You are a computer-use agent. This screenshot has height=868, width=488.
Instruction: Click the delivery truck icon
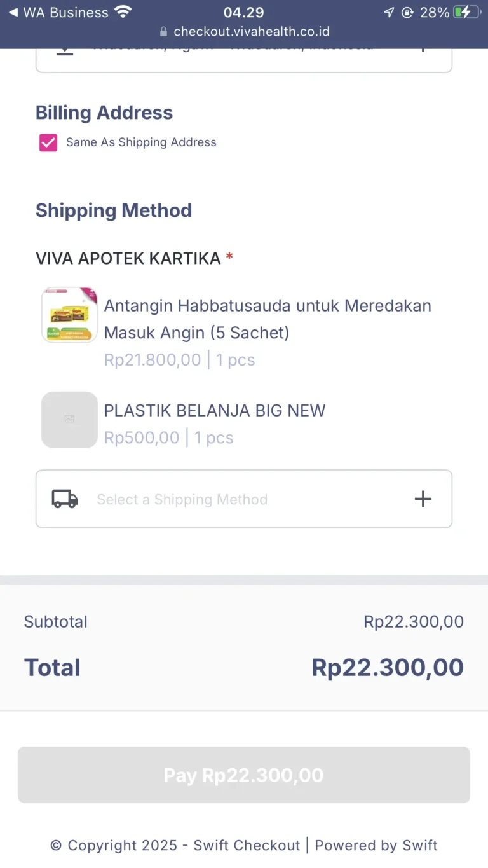[65, 499]
